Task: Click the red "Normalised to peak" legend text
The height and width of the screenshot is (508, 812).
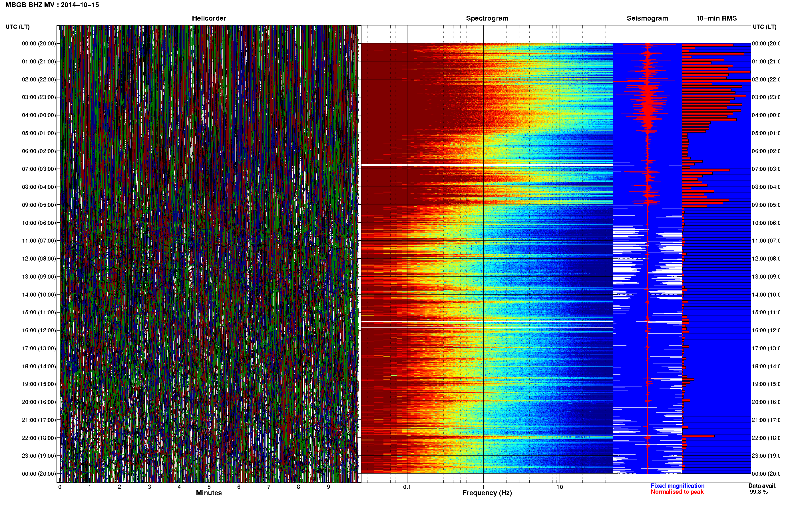Action: 677,492
